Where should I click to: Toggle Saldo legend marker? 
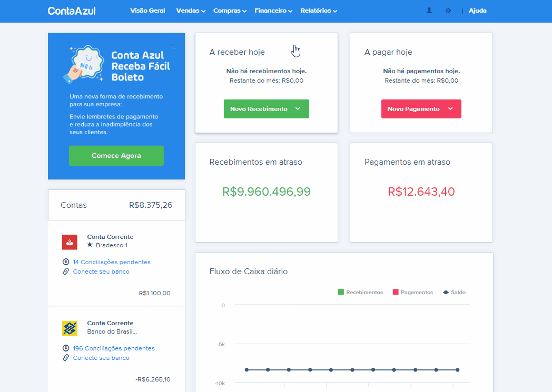click(x=446, y=292)
